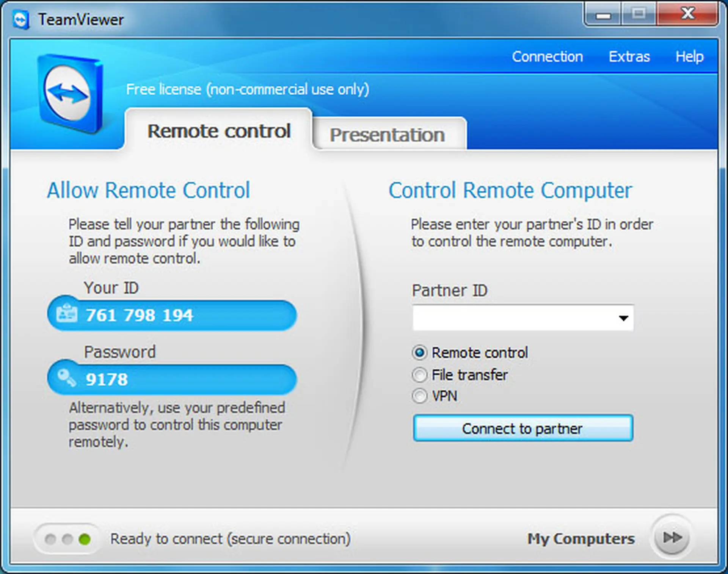Expand the Partner ID dropdown arrow
This screenshot has height=574, width=728.
point(623,318)
